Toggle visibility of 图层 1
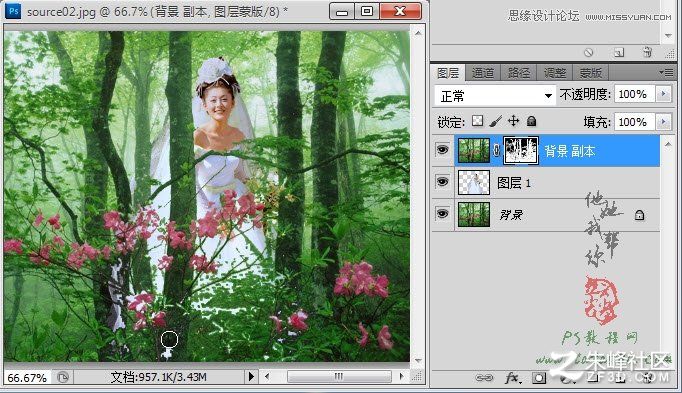This screenshot has width=682, height=393. [442, 182]
